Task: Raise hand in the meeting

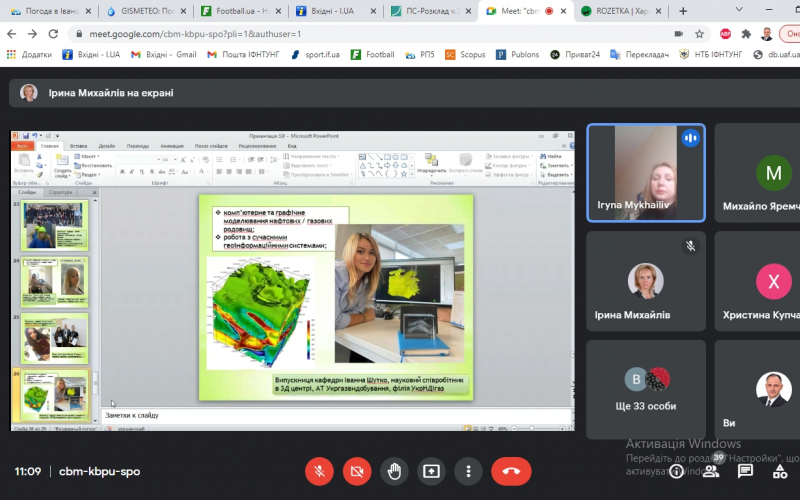Action: (x=394, y=471)
